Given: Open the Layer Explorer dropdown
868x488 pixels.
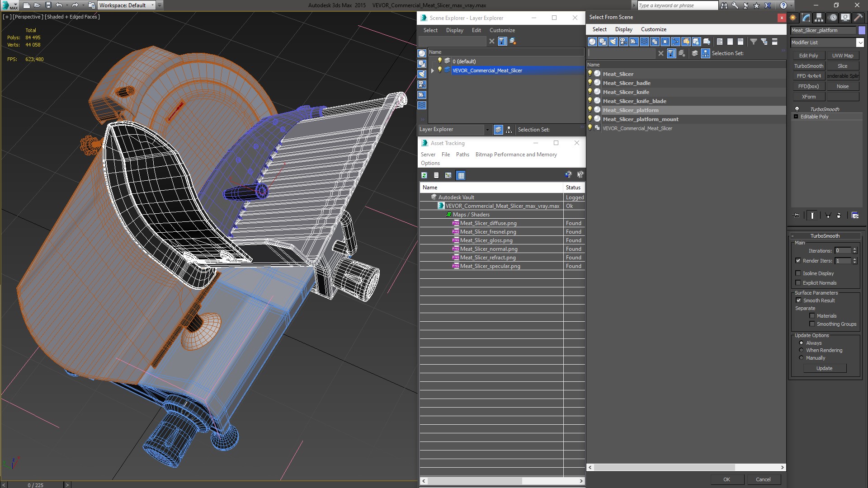Looking at the screenshot, I should pos(487,130).
